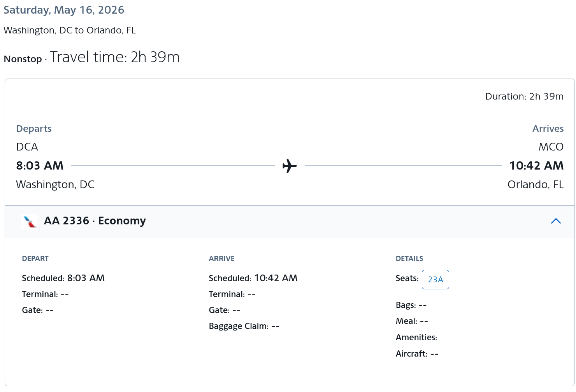Click the DCA departure airport code
Image resolution: width=576 pixels, height=392 pixels.
(x=27, y=147)
